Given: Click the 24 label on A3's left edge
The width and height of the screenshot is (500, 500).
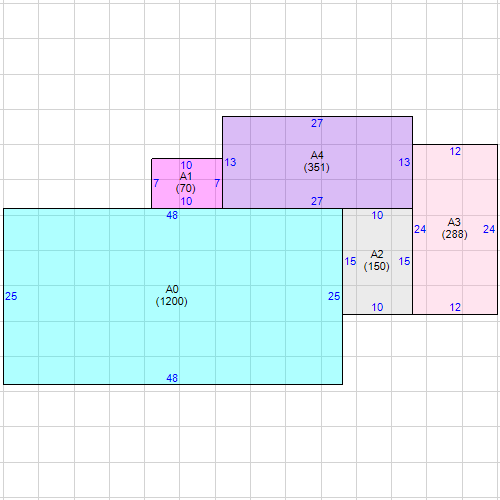Looking at the screenshot, I should [x=420, y=229].
